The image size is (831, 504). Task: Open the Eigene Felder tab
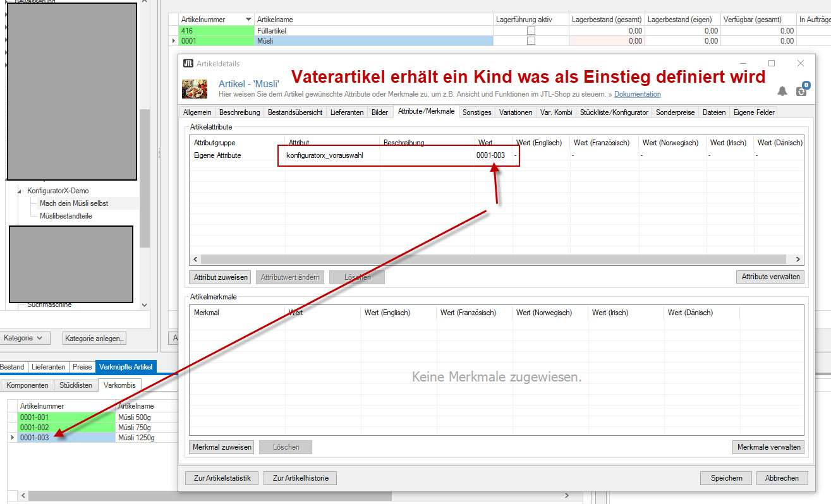pos(753,112)
